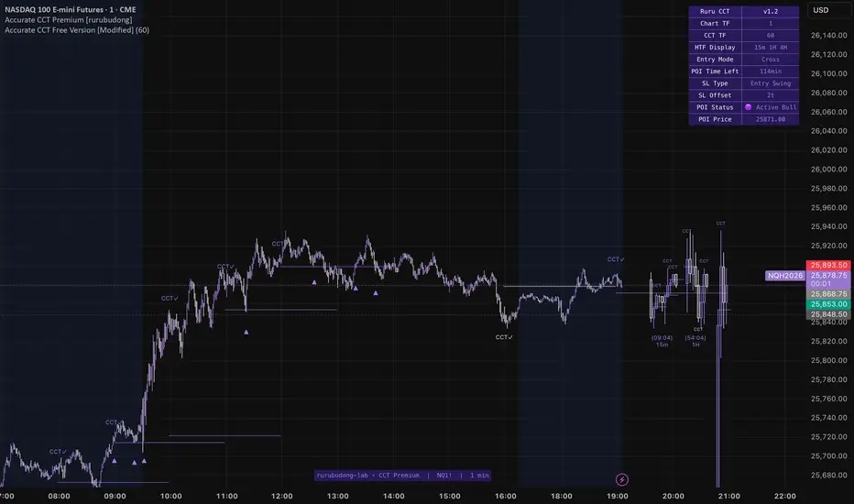
Task: Click the POI Status label cell
Action: [715, 107]
